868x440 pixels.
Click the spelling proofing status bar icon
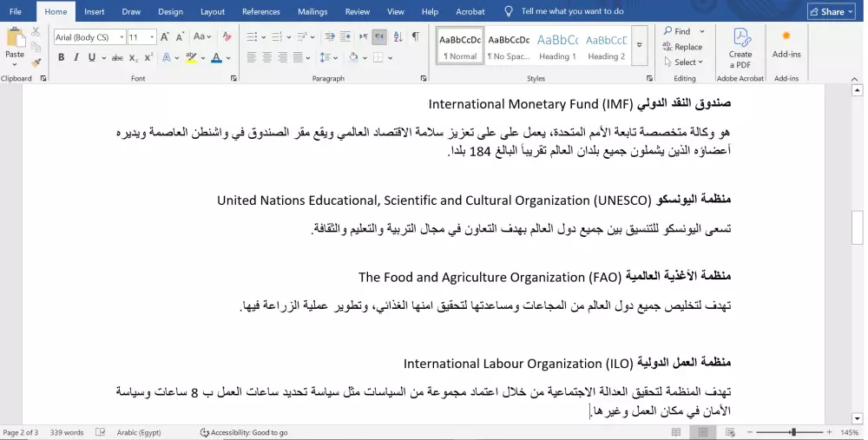(x=100, y=432)
